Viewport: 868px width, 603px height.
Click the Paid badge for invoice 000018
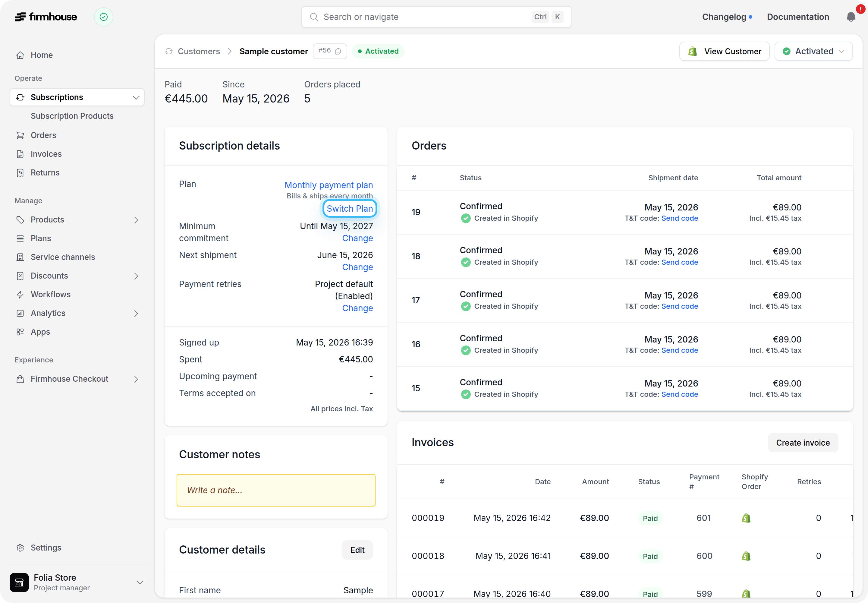pyautogui.click(x=650, y=556)
